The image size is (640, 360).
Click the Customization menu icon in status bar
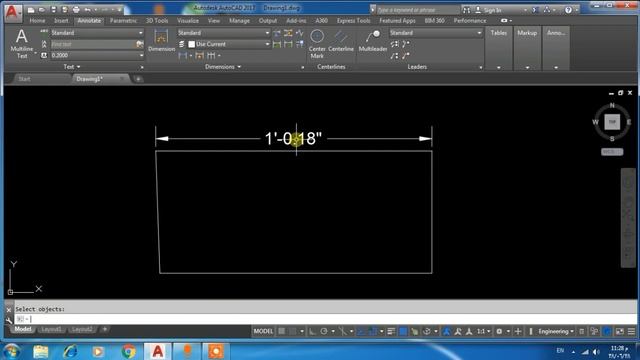(x=631, y=331)
